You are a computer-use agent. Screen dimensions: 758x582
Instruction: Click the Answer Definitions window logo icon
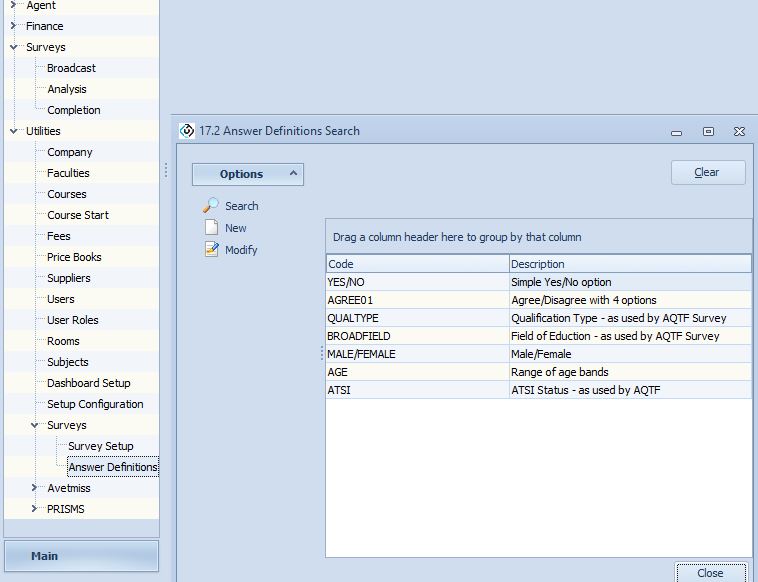pyautogui.click(x=186, y=131)
